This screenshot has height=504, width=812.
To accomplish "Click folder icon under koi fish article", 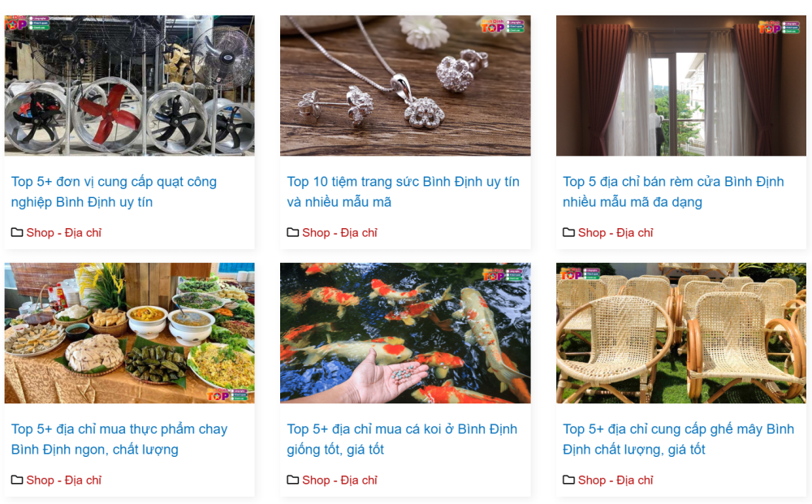I will [x=292, y=480].
